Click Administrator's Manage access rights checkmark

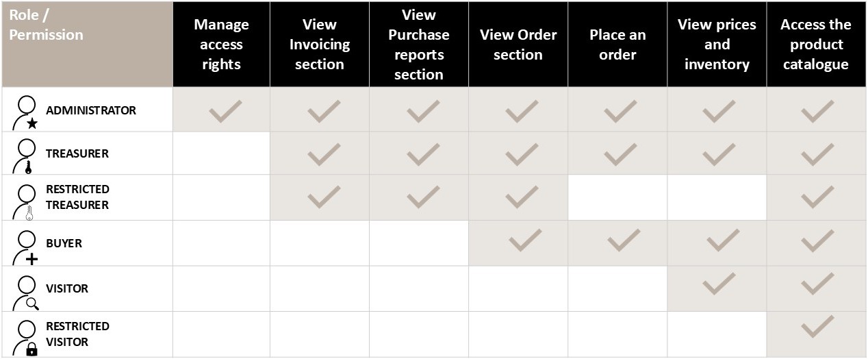(225, 111)
